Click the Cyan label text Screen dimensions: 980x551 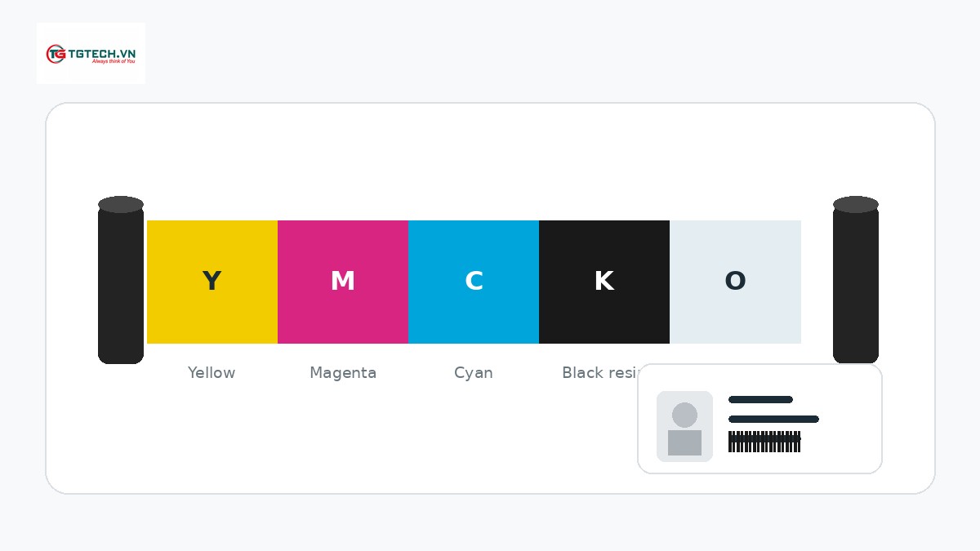coord(474,373)
